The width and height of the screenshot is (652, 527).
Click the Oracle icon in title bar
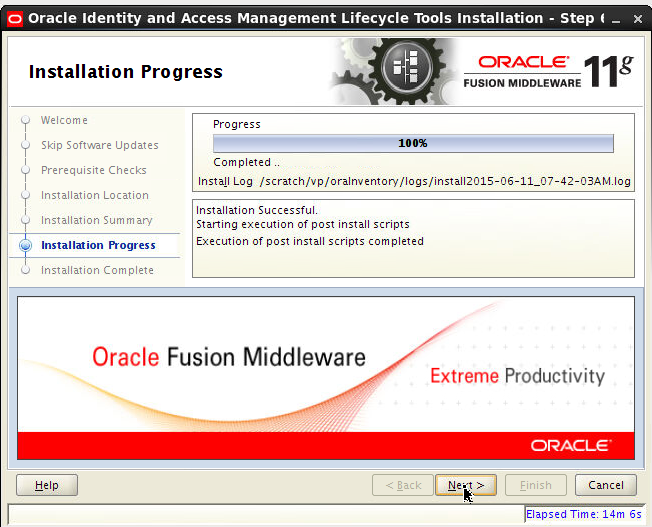(15, 19)
